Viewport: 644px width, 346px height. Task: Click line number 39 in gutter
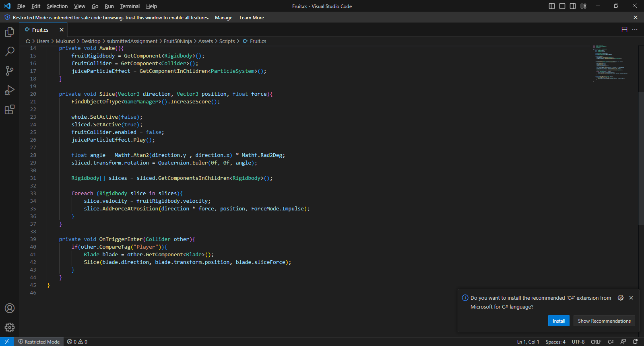(33, 239)
